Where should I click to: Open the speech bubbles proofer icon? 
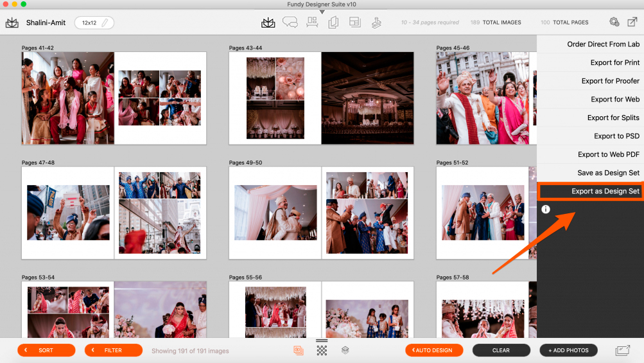pos(290,22)
